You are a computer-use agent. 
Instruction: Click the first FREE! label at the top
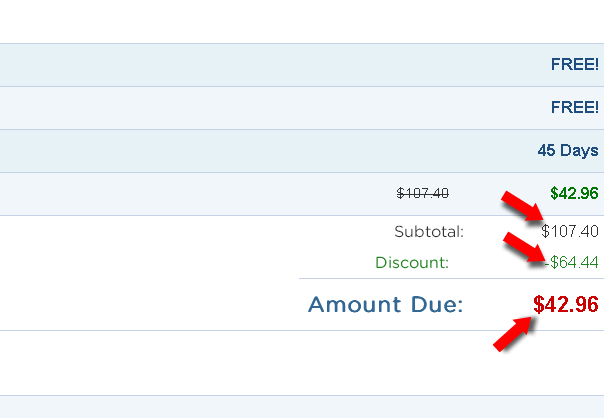point(574,64)
